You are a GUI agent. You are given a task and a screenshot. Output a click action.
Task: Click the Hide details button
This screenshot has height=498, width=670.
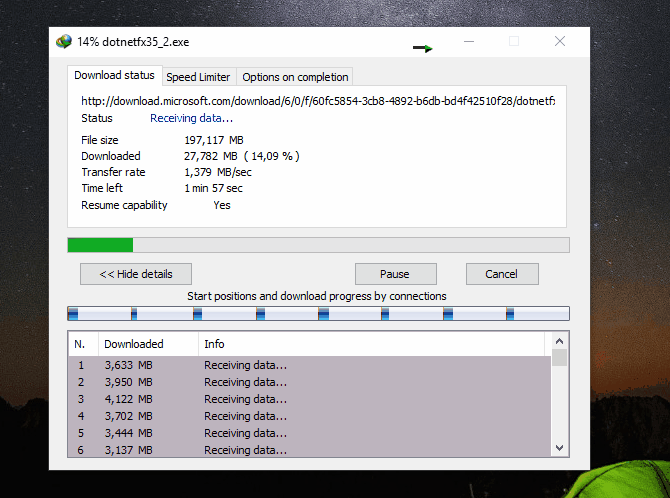[136, 274]
